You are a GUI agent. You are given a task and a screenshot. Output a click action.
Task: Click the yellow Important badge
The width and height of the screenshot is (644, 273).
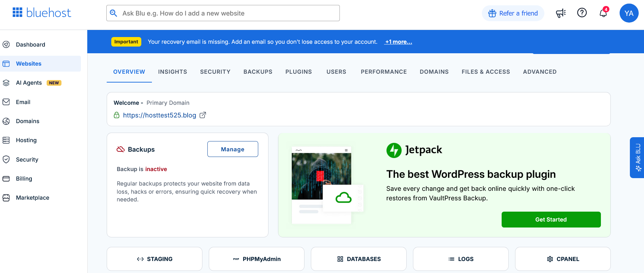coord(126,42)
